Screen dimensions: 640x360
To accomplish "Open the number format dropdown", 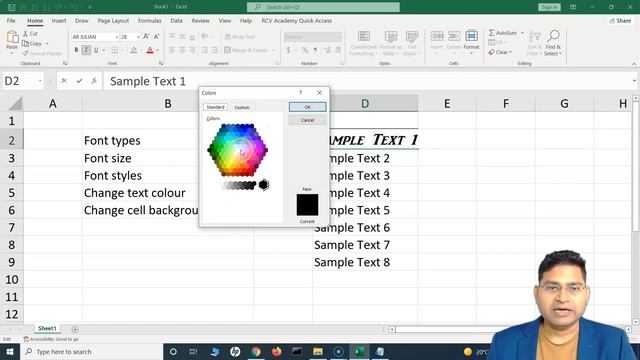I will [339, 37].
